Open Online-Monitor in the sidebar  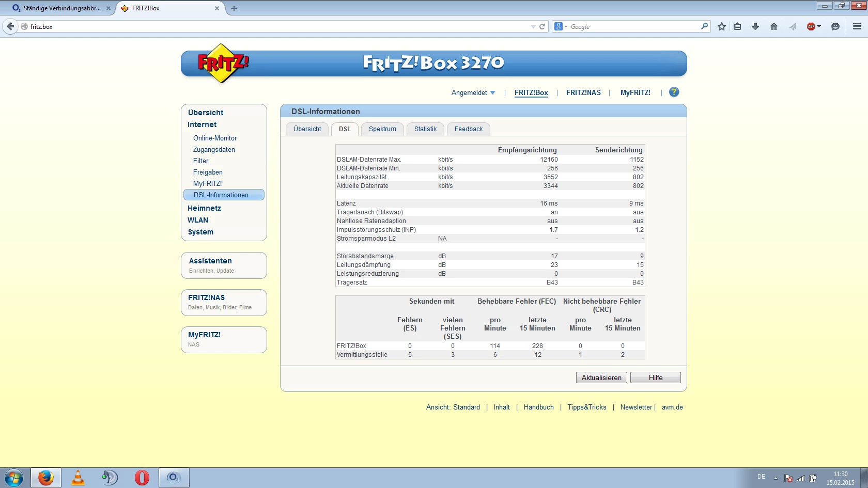pos(215,138)
